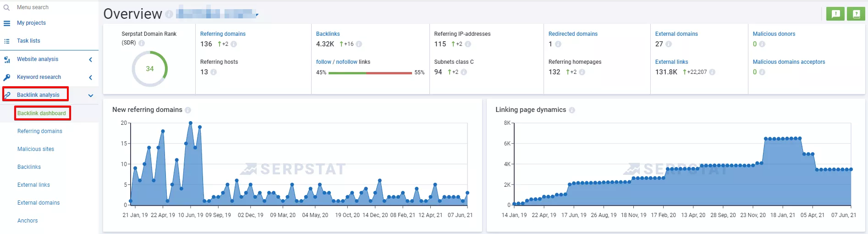Show info icon next to Referring IP-addresses 115

(468, 44)
